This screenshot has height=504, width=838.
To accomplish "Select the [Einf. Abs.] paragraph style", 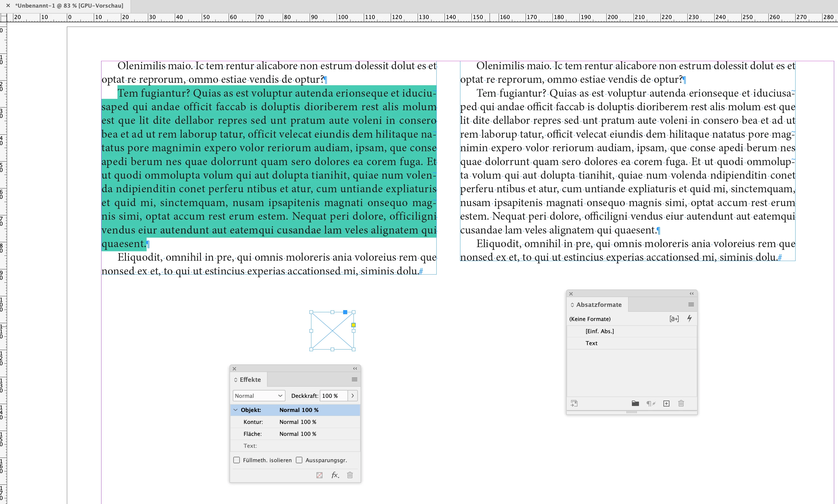I will tap(599, 331).
